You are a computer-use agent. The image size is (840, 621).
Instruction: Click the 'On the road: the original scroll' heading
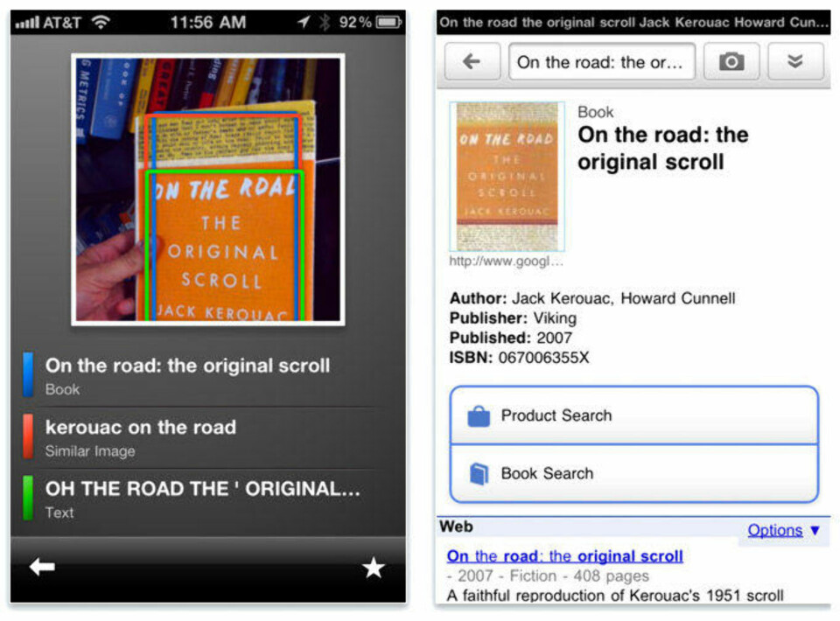pyautogui.click(x=662, y=149)
